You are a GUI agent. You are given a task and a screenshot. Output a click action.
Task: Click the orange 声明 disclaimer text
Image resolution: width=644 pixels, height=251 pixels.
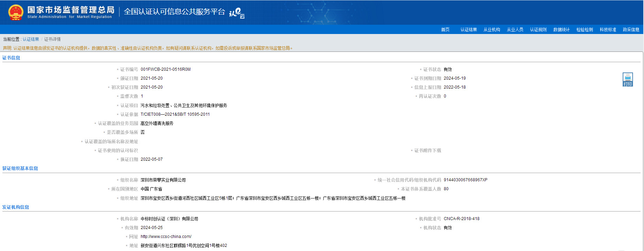(148, 48)
